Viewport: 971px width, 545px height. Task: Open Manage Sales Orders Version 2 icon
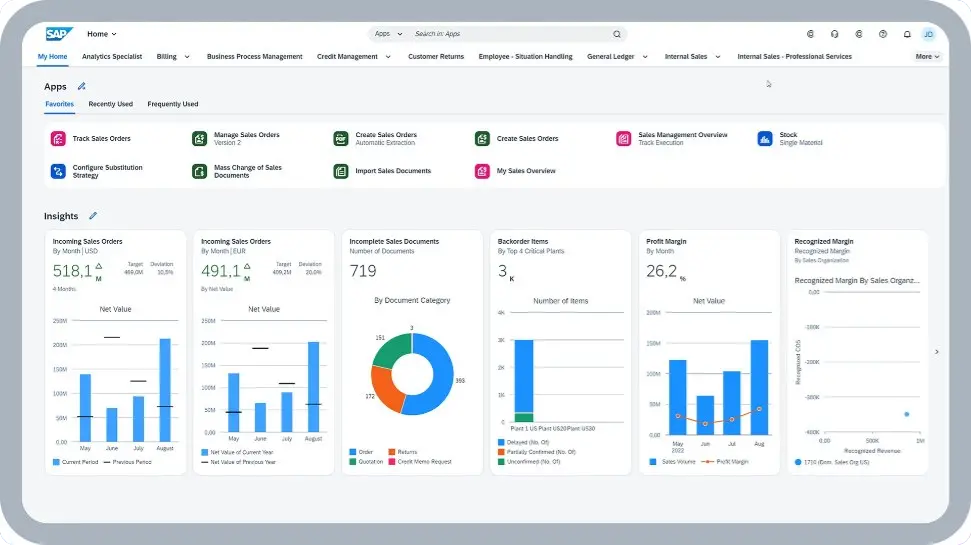point(199,139)
